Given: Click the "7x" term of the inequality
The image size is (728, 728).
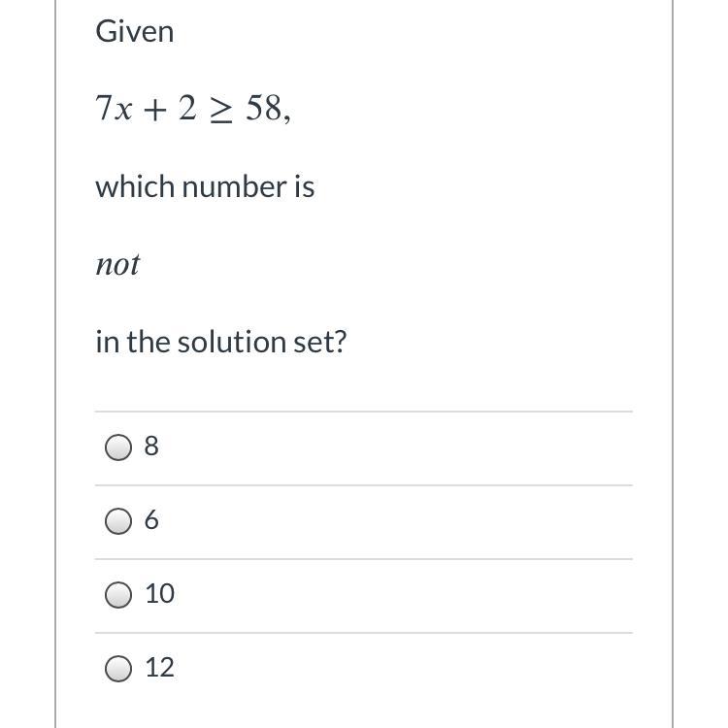Looking at the screenshot, I should (115, 109).
